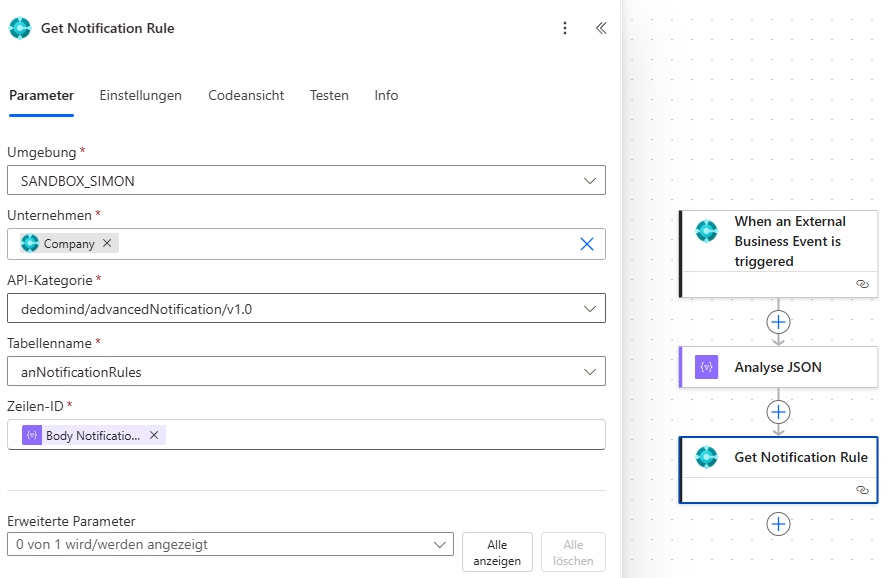Add step below Analyse JSON action
Viewport: 886px width, 578px height.
778,412
